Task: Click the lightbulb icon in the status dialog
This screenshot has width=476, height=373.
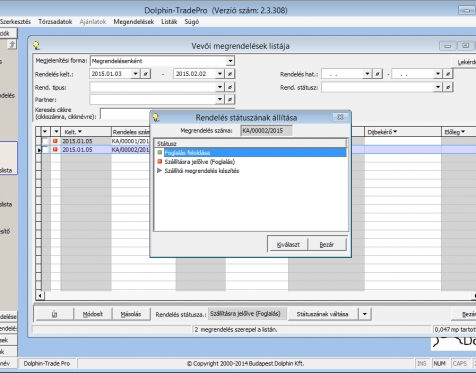Action: click(156, 117)
